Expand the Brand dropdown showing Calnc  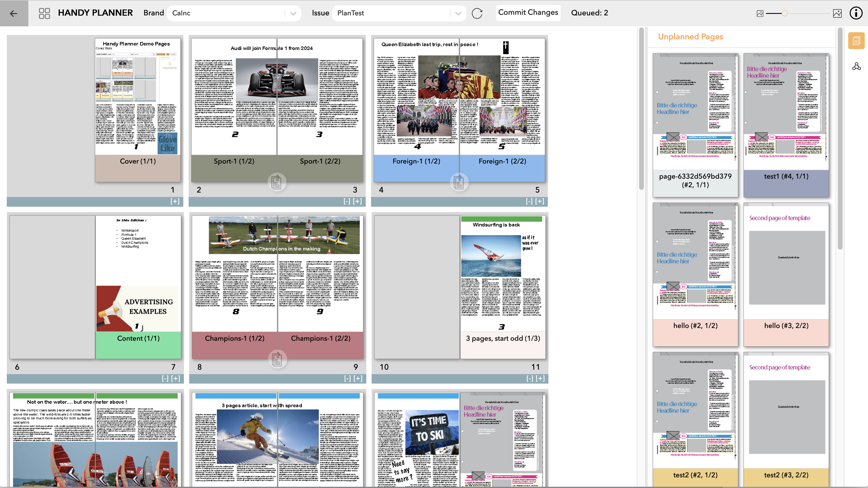pyautogui.click(x=293, y=14)
